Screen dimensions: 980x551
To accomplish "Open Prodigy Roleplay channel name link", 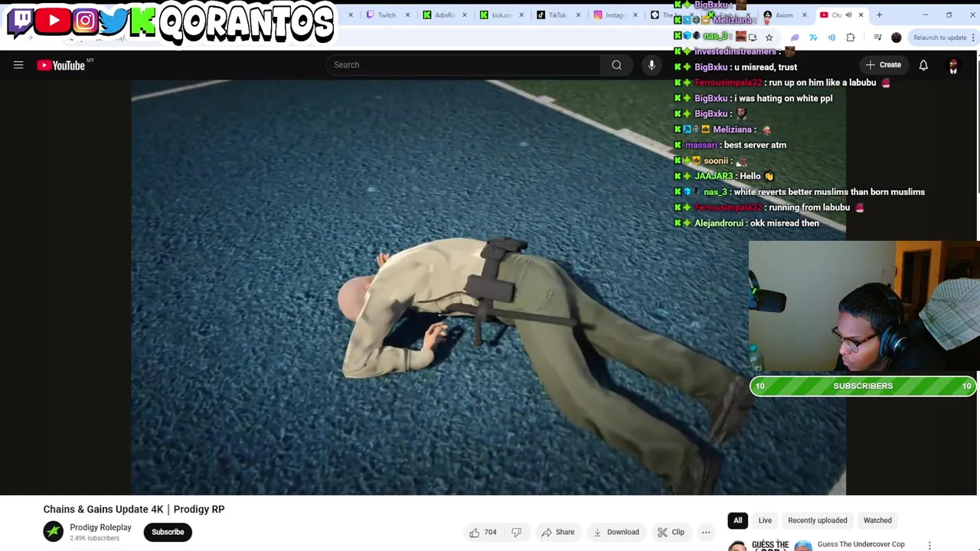I will click(100, 527).
